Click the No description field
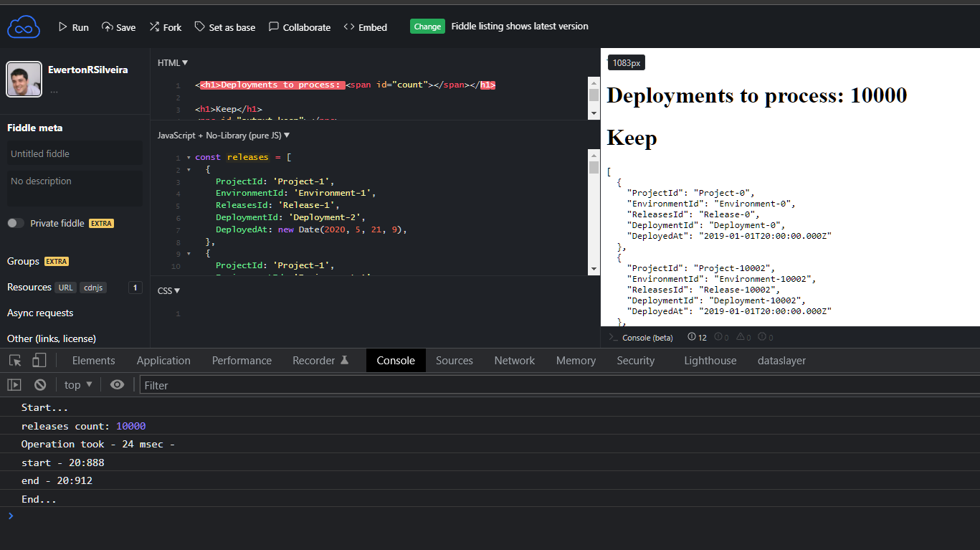Viewport: 980px width, 550px height. (x=75, y=187)
